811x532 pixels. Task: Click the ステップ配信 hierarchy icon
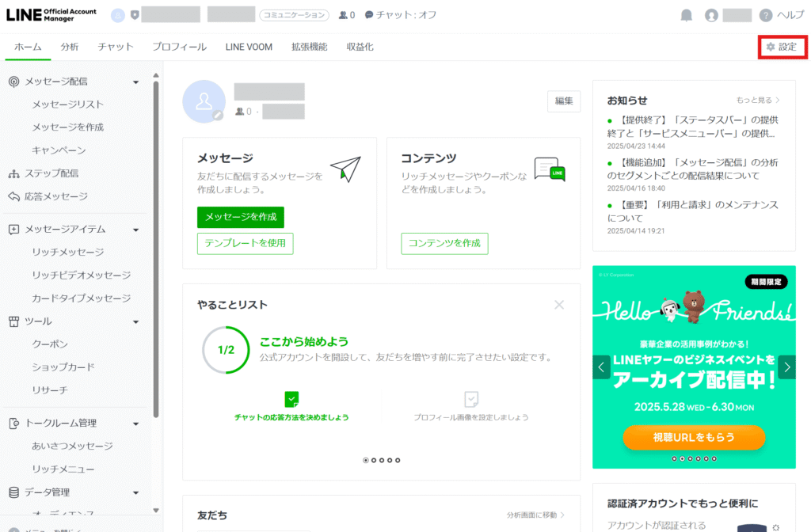[14, 173]
